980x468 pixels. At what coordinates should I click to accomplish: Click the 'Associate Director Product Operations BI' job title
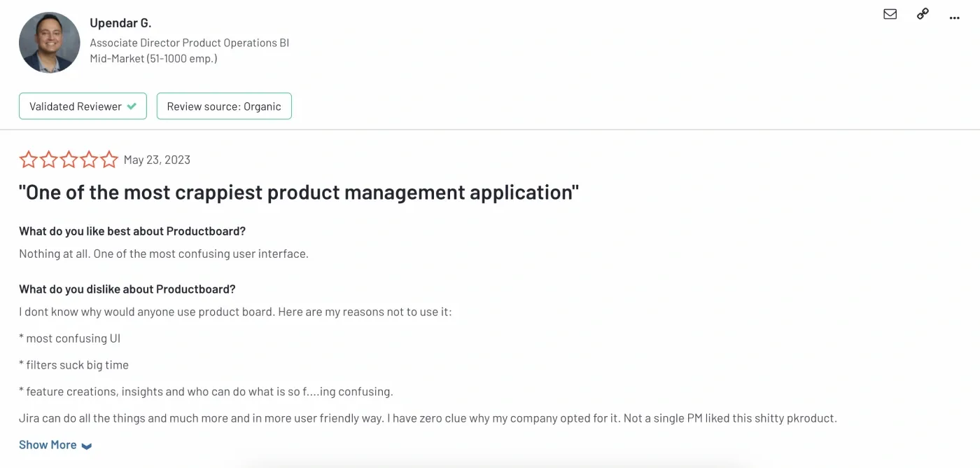pos(189,42)
